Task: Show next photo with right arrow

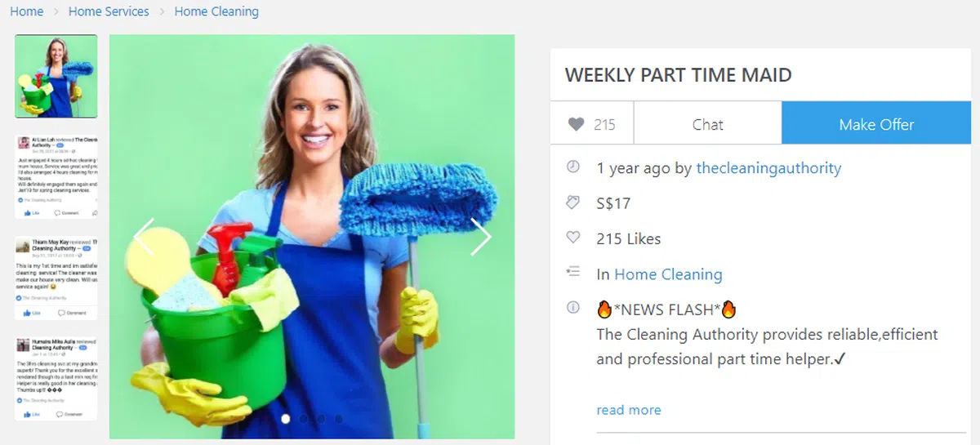Action: tap(481, 237)
